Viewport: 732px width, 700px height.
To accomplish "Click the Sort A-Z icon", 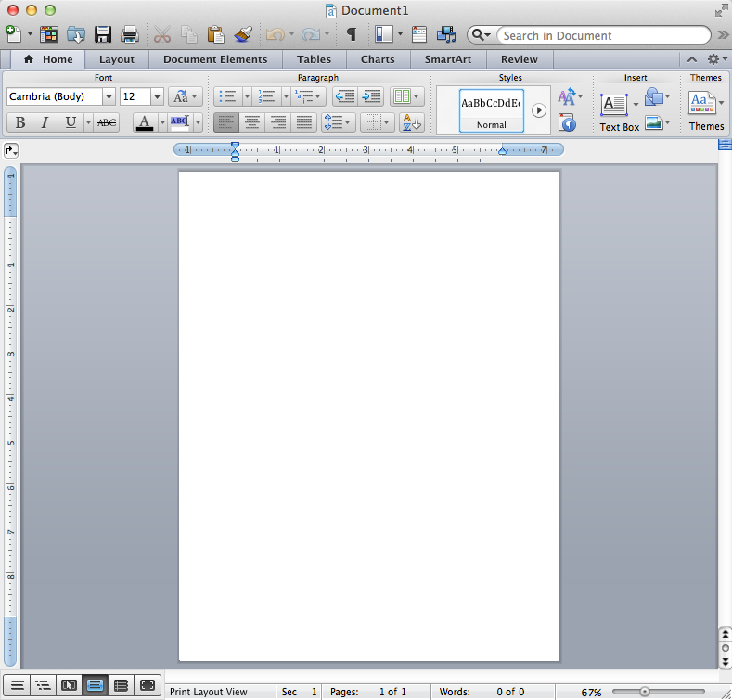I will 411,122.
